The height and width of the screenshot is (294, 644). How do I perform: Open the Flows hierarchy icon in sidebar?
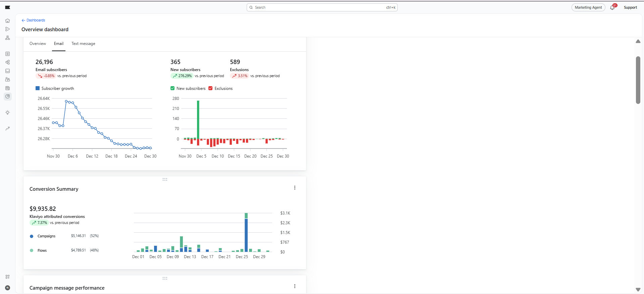(7, 38)
